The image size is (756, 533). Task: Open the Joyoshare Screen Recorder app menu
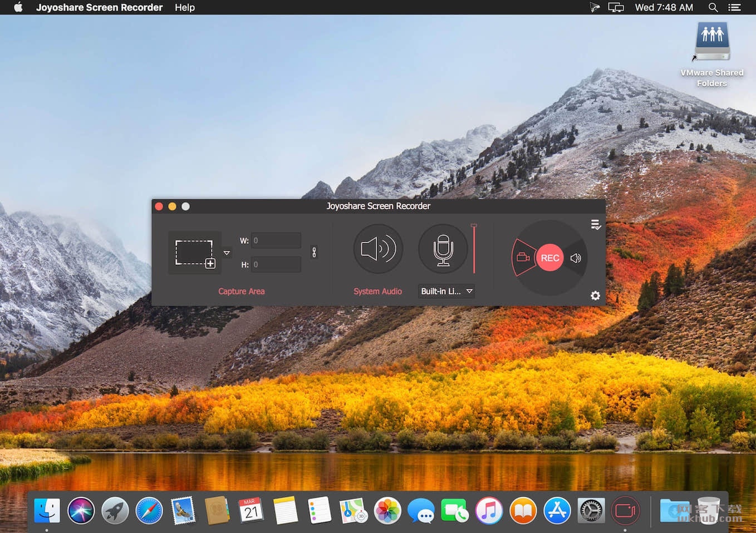click(99, 7)
